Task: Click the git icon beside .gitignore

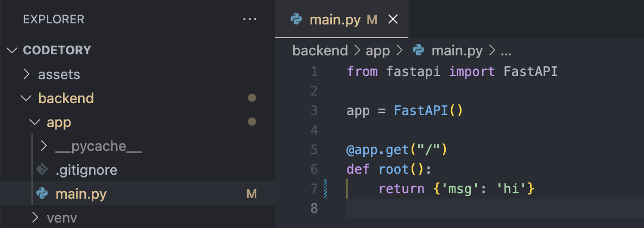Action: pos(42,170)
